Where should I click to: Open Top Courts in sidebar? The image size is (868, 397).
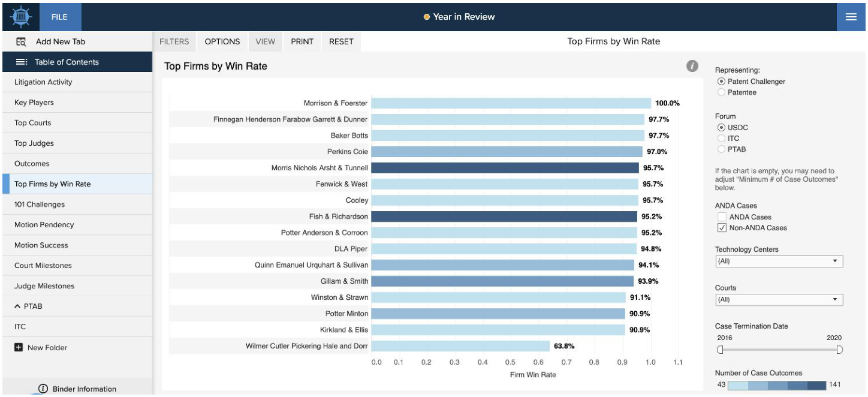click(x=77, y=123)
